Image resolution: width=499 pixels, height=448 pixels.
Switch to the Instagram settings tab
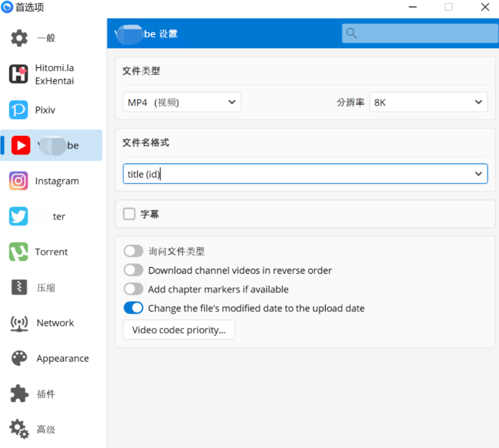[51, 181]
